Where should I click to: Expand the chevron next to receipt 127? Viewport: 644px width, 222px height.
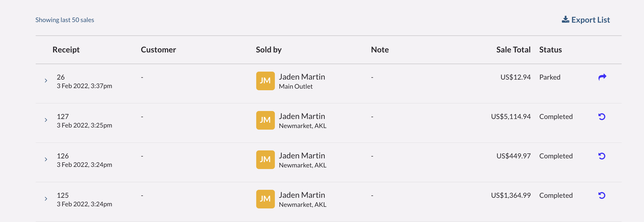pyautogui.click(x=46, y=120)
